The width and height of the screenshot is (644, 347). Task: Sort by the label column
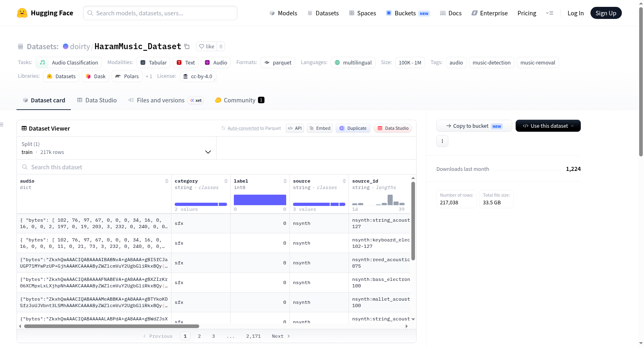[x=285, y=181]
